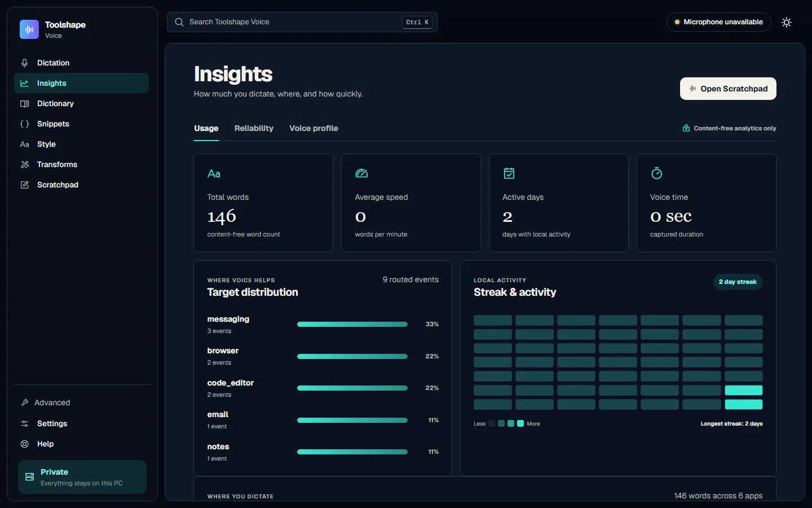Click the Snippets braces sidebar icon
812x508 pixels.
coord(25,124)
